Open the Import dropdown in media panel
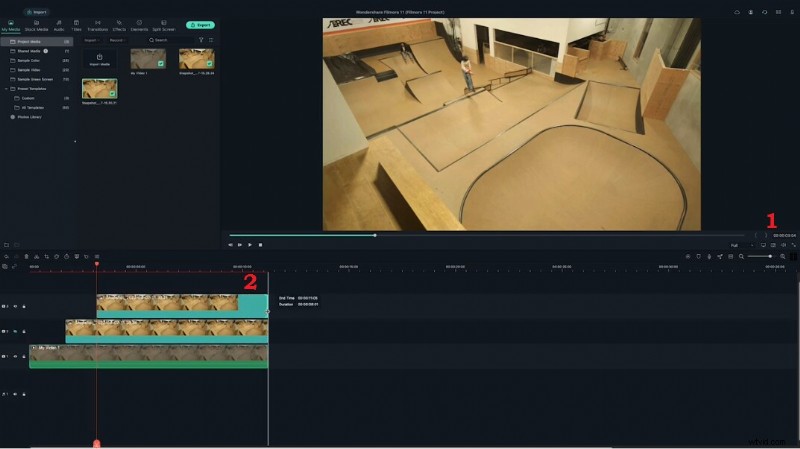The image size is (800, 449). coord(91,40)
